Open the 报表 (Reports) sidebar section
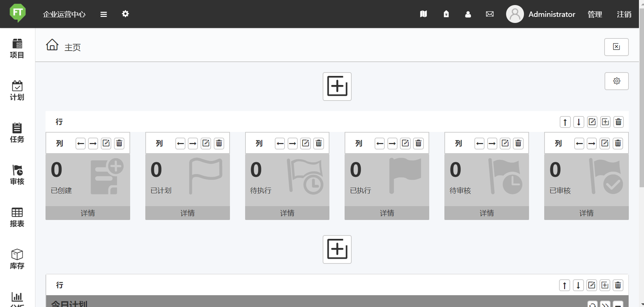 (x=17, y=217)
